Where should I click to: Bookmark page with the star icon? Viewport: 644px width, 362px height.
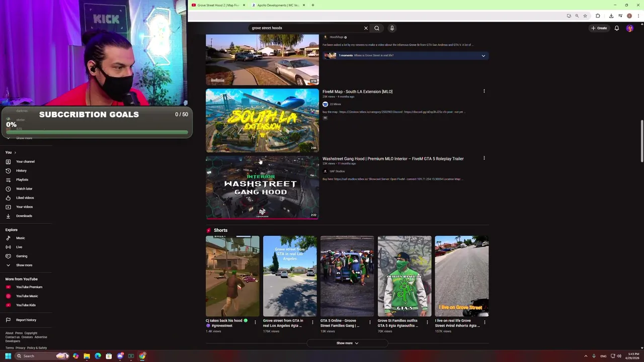585,16
